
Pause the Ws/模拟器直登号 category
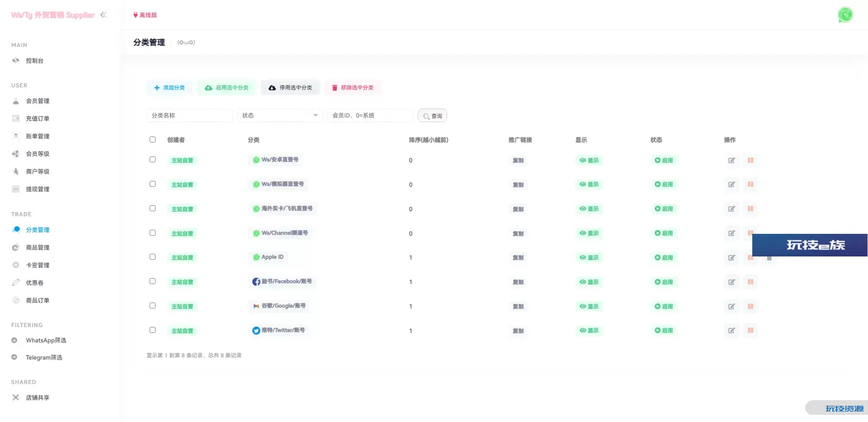(750, 185)
